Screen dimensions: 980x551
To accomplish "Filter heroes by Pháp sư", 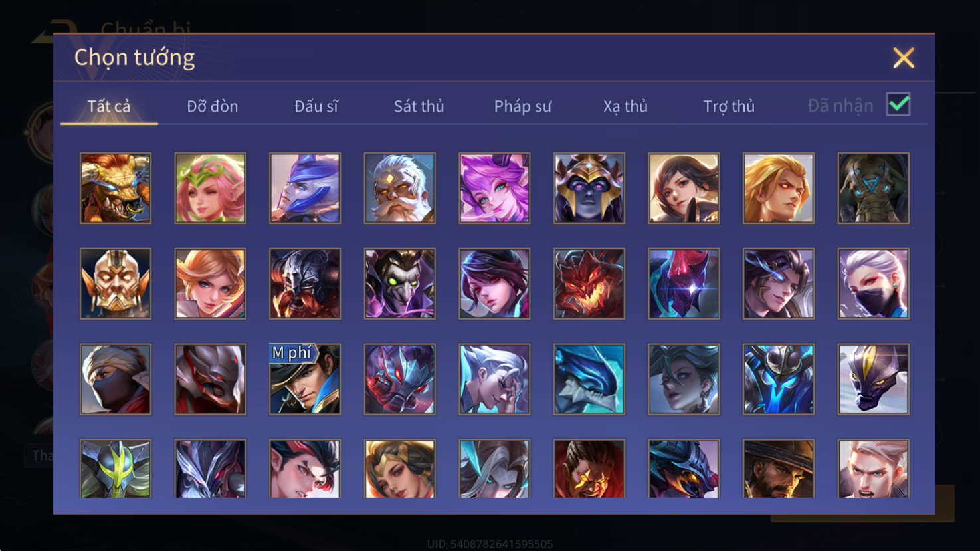I will click(x=523, y=106).
